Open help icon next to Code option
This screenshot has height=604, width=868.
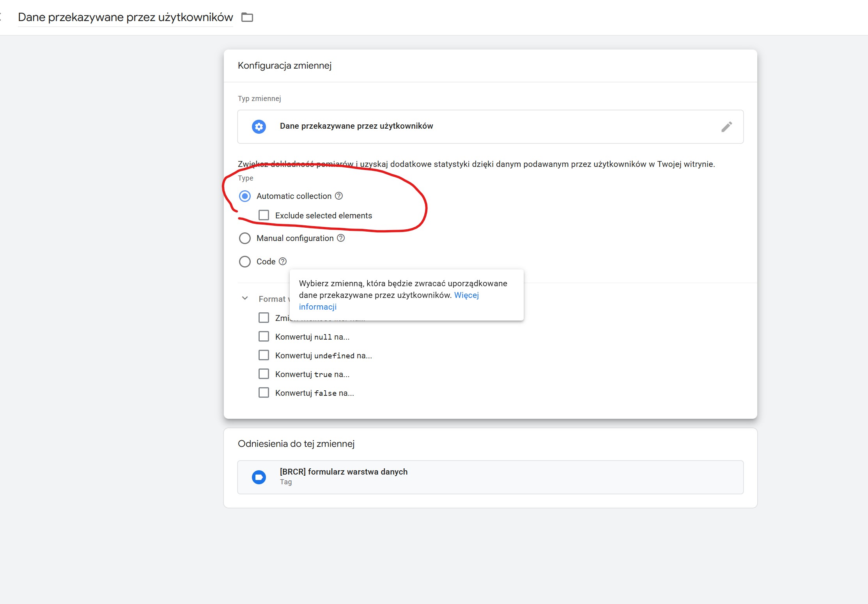(283, 261)
